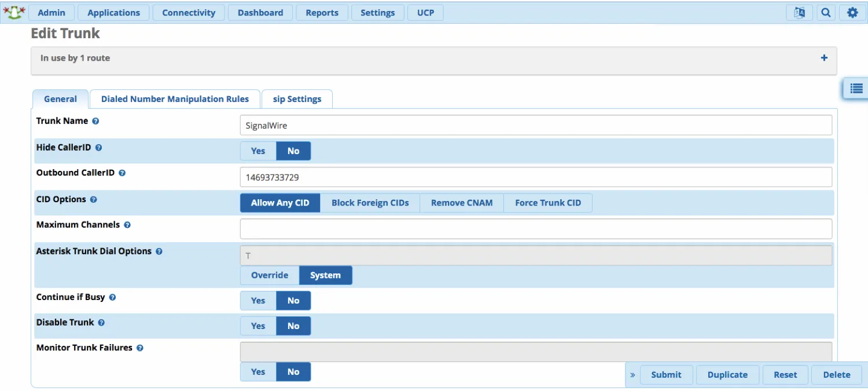Screen dimensions: 868x391
Task: Click the Outbound CallerID input field
Action: 535,177
